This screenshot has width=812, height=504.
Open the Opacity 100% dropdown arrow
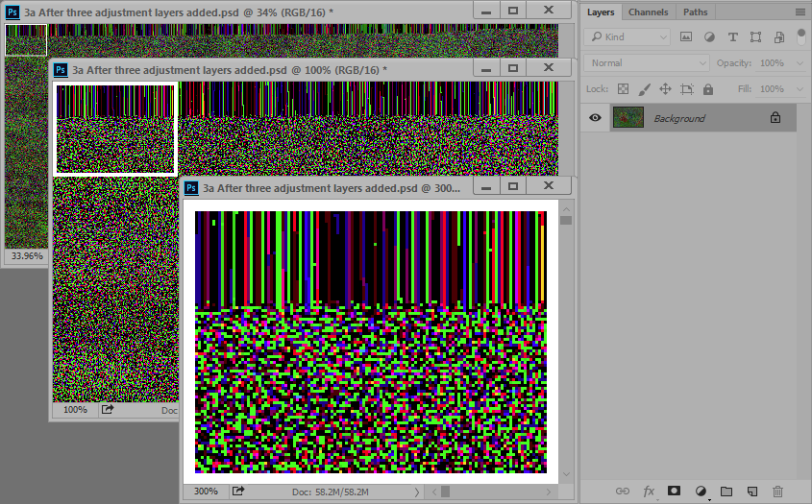click(x=800, y=63)
